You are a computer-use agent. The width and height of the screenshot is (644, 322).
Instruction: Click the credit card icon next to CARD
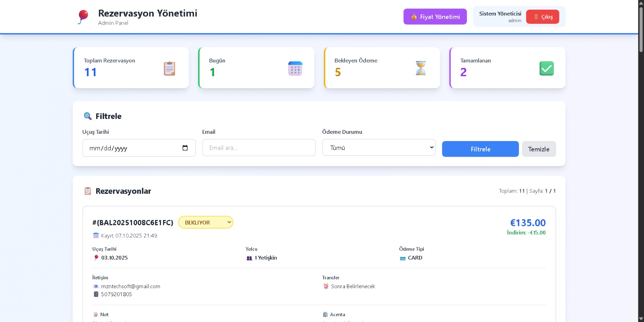(402, 258)
